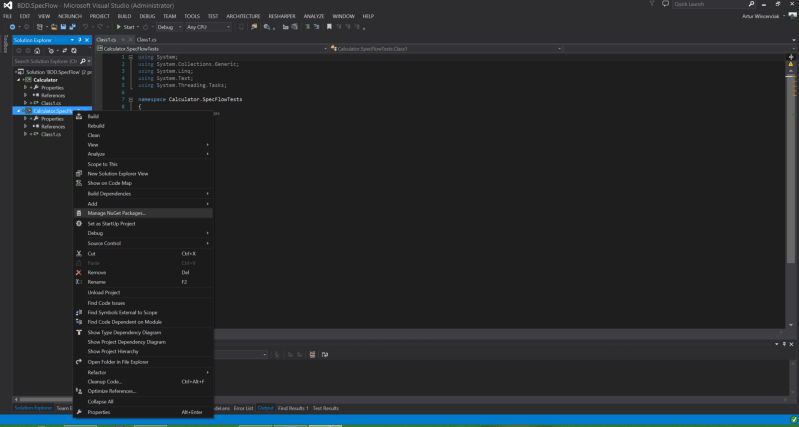Screen dimensions: 799x427
Task: Click Remove in the context menu
Action: click(x=97, y=272)
